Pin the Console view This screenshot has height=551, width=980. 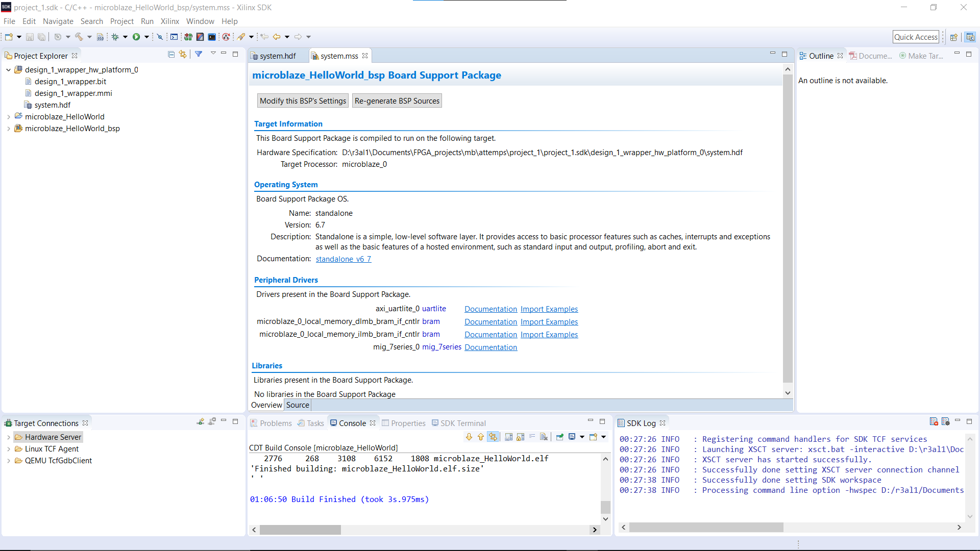[560, 437]
